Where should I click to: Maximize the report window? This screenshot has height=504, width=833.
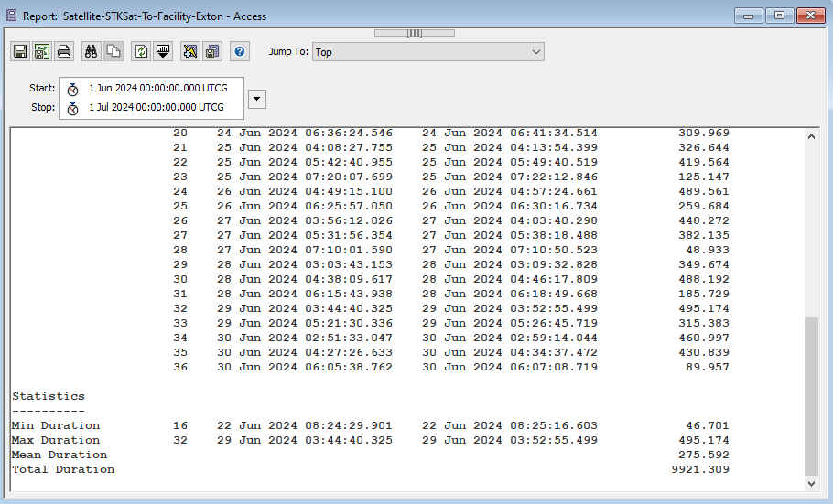[x=779, y=16]
